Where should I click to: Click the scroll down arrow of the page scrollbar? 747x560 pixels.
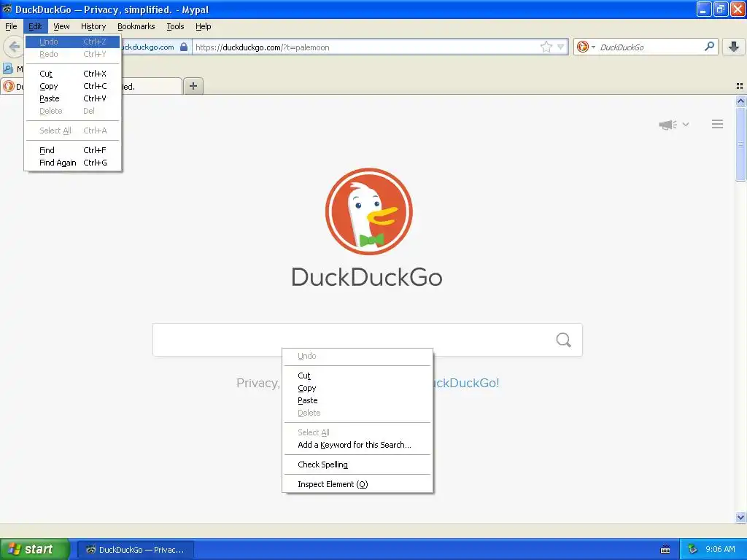pos(740,517)
